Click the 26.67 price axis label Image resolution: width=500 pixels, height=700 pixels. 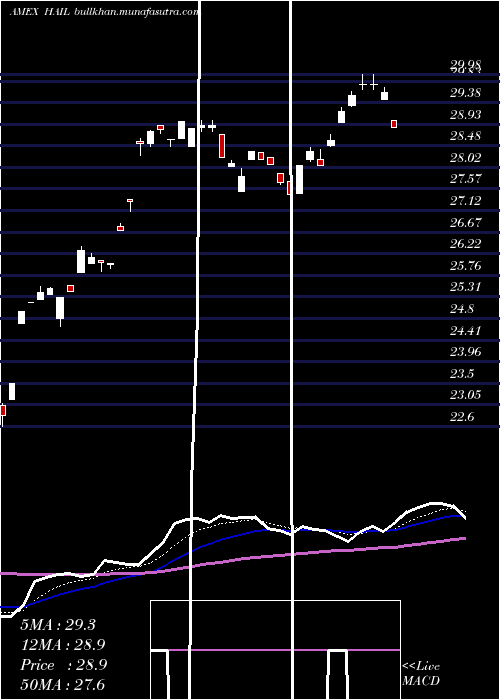(x=466, y=222)
